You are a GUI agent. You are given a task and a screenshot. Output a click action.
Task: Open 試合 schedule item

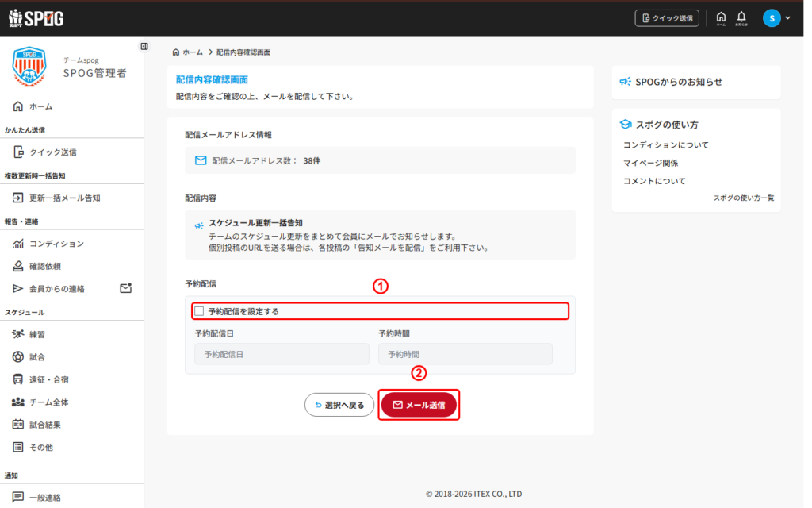[x=36, y=357]
